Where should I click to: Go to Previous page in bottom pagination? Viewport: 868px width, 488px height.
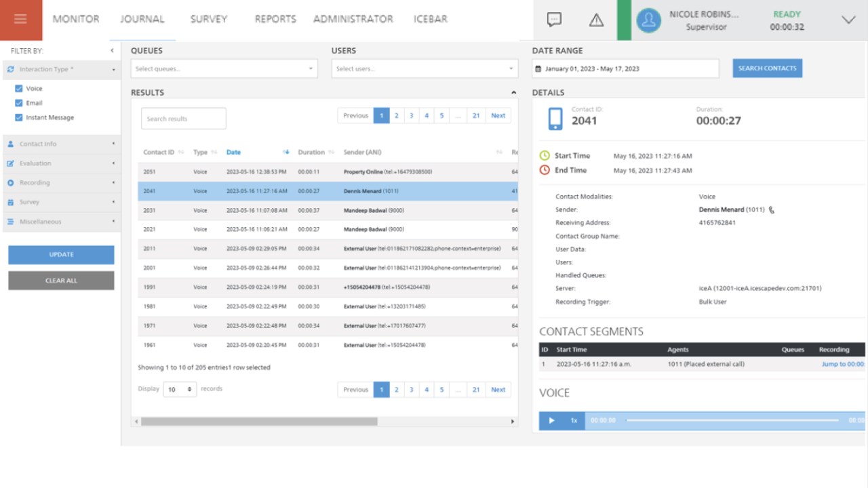(355, 390)
